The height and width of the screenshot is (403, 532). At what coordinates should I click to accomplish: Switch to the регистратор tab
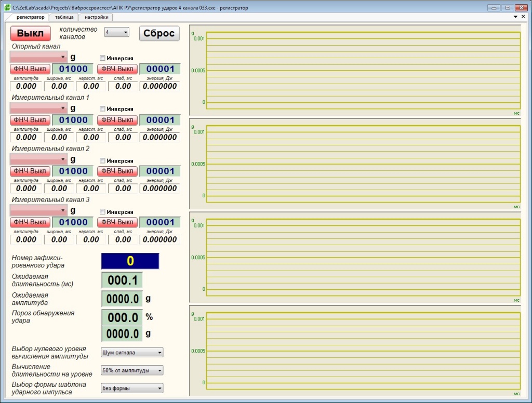(30, 17)
